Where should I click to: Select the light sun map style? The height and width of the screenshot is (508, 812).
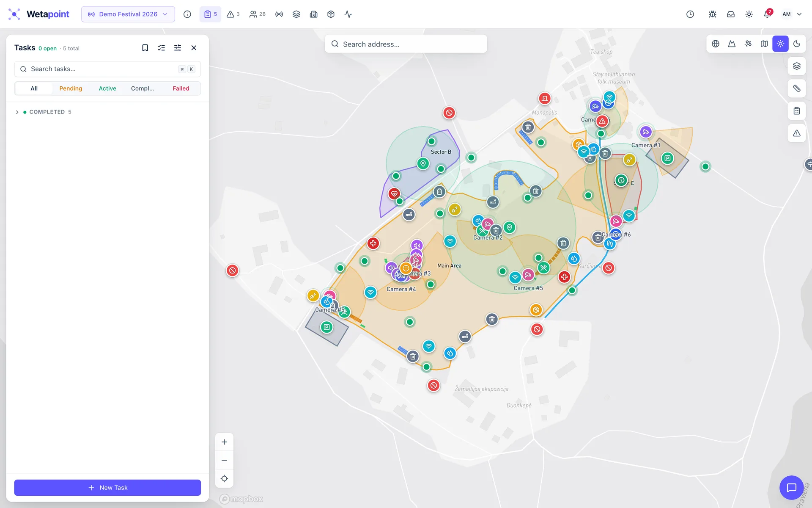click(780, 44)
